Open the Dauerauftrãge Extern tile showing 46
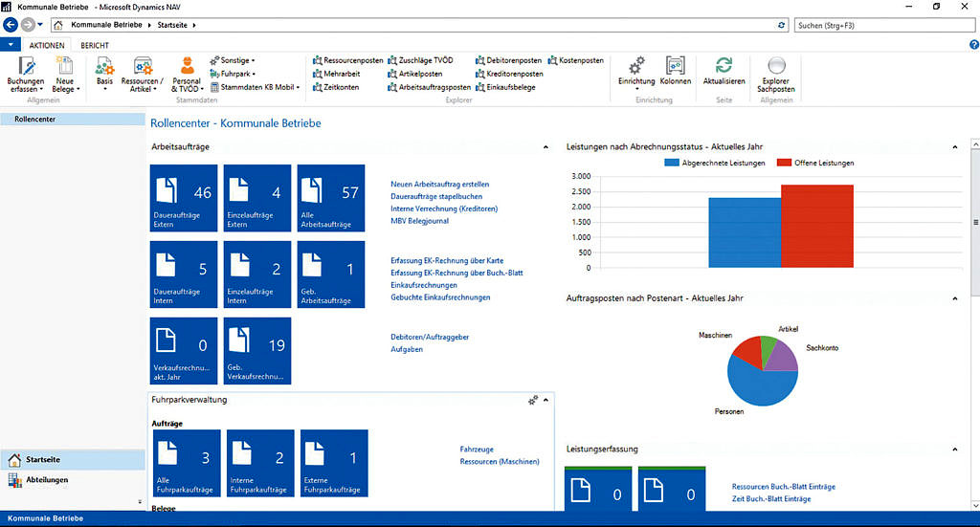 [x=184, y=200]
